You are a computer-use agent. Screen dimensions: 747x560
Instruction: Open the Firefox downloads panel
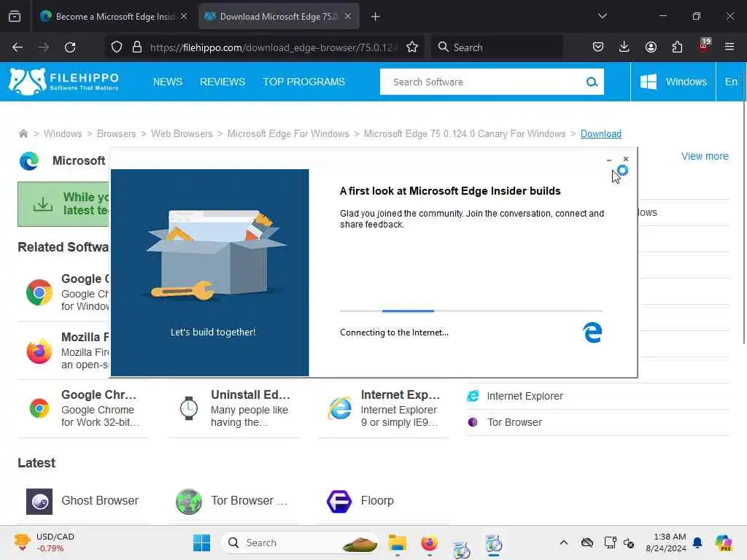[x=624, y=47]
